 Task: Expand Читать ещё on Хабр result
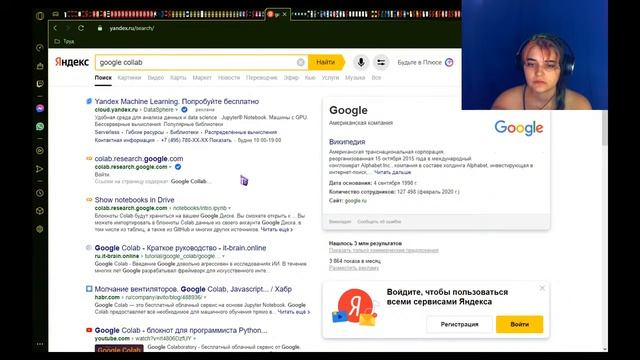tap(294, 312)
